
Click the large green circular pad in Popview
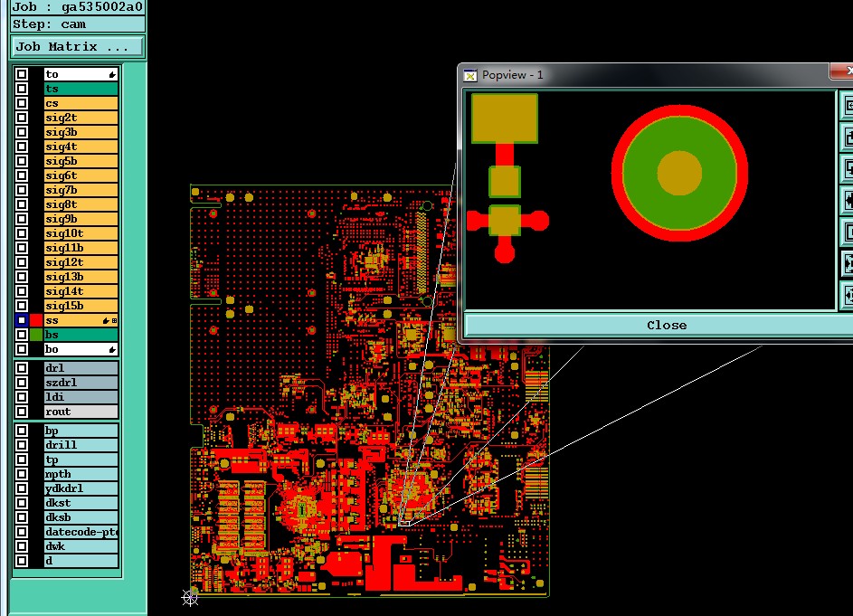pos(679,173)
